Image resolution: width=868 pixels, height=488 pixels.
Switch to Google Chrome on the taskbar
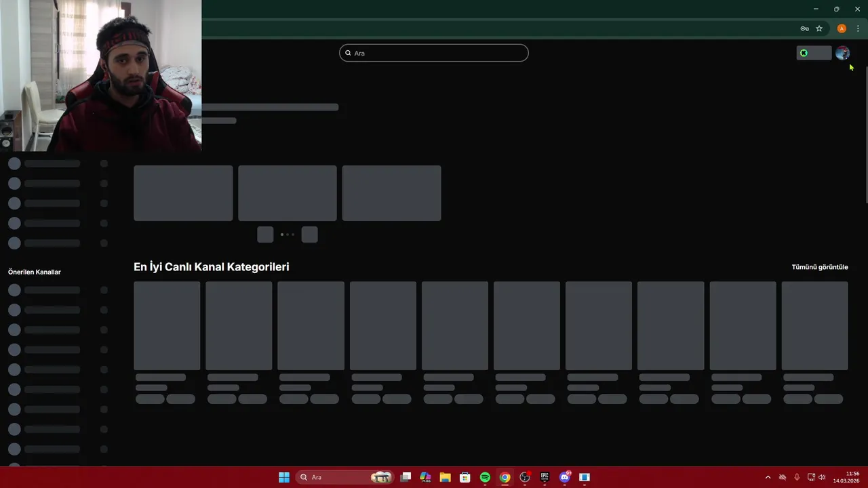(x=505, y=477)
